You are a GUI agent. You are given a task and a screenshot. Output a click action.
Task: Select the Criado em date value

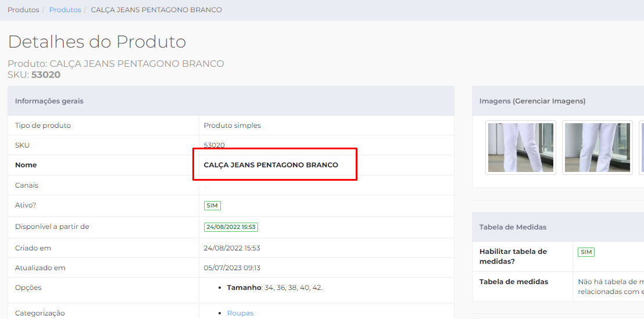232,248
